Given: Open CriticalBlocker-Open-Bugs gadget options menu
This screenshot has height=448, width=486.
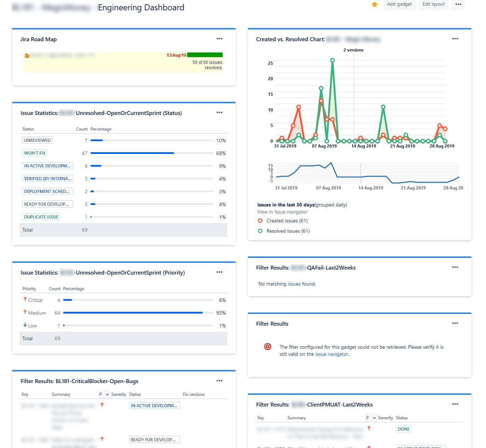Looking at the screenshot, I should [219, 381].
